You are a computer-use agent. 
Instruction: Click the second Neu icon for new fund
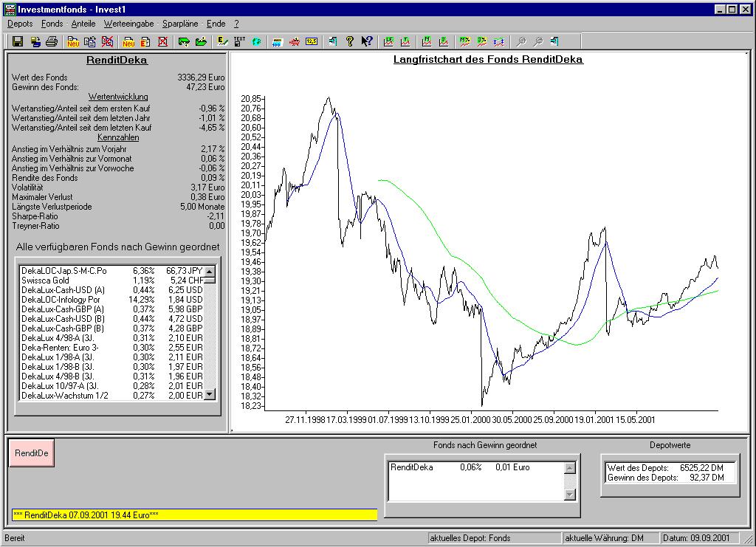coord(128,41)
